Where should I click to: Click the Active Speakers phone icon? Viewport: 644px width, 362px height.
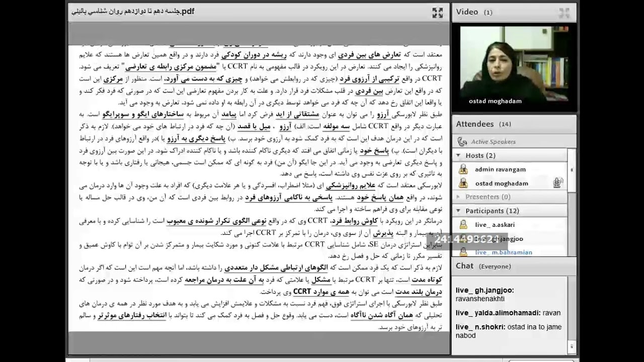click(462, 142)
